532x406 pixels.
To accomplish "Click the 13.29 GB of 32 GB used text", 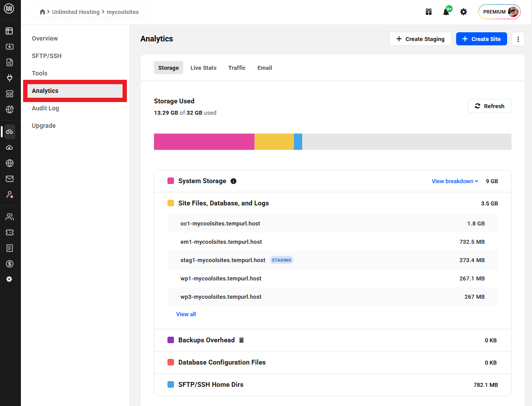I will (x=185, y=113).
